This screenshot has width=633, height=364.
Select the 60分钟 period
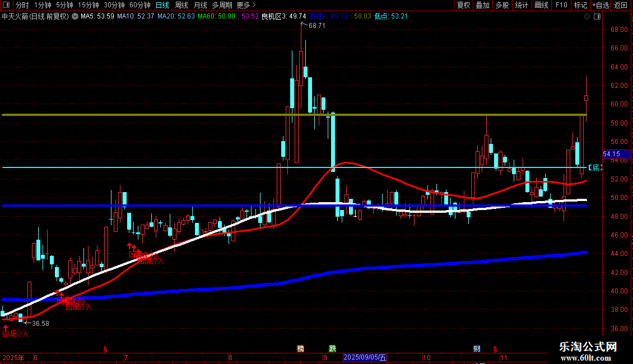(x=140, y=5)
